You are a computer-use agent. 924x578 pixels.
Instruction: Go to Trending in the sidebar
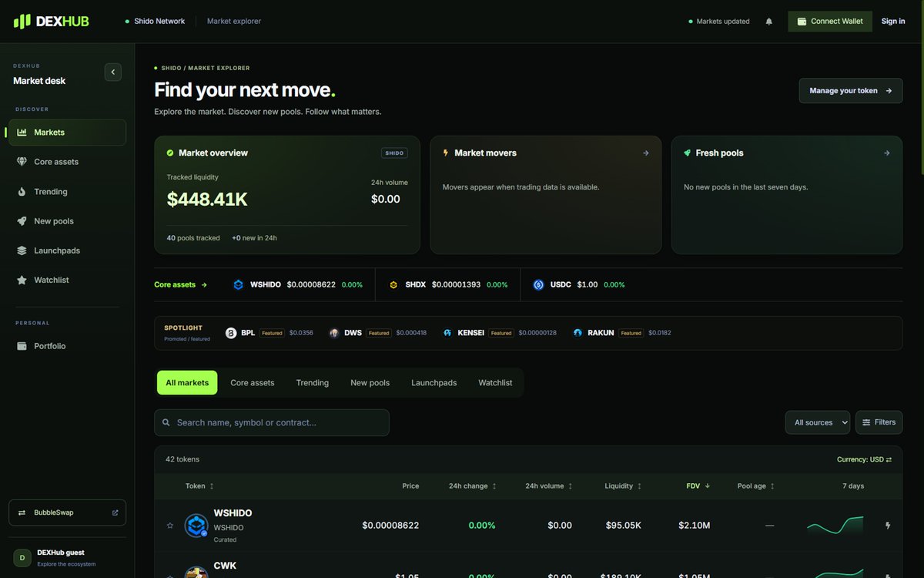point(67,192)
